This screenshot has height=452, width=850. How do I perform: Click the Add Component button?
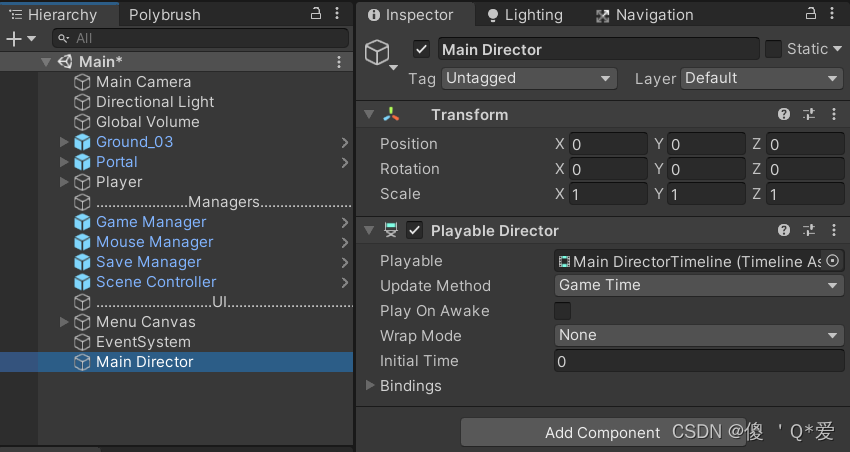602,433
